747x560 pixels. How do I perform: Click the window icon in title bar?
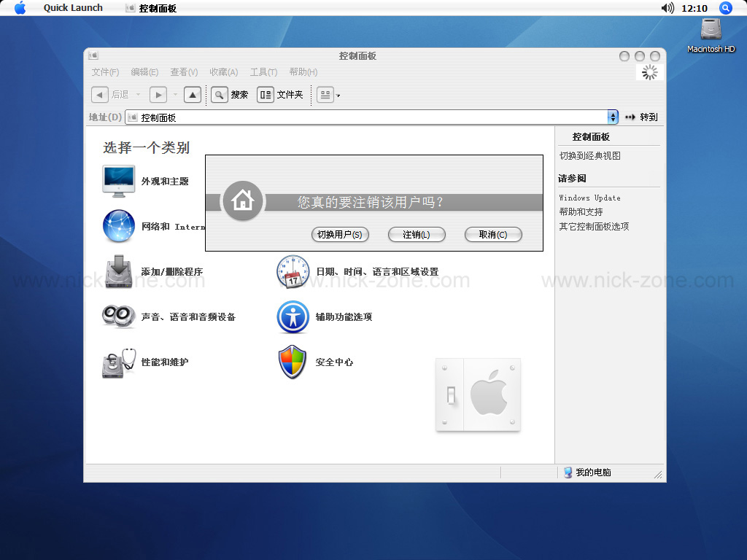(x=93, y=55)
